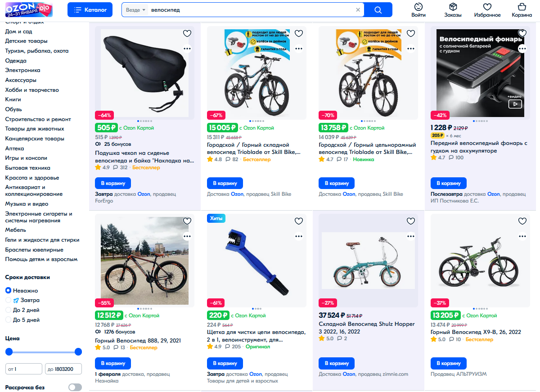
Task: Select the До 2 дней delivery option
Action: pyautogui.click(x=8, y=310)
